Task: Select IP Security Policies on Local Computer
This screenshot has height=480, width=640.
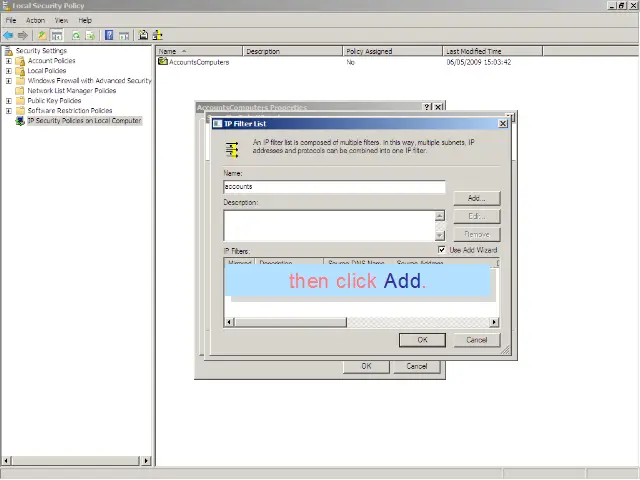Action: coord(84,121)
